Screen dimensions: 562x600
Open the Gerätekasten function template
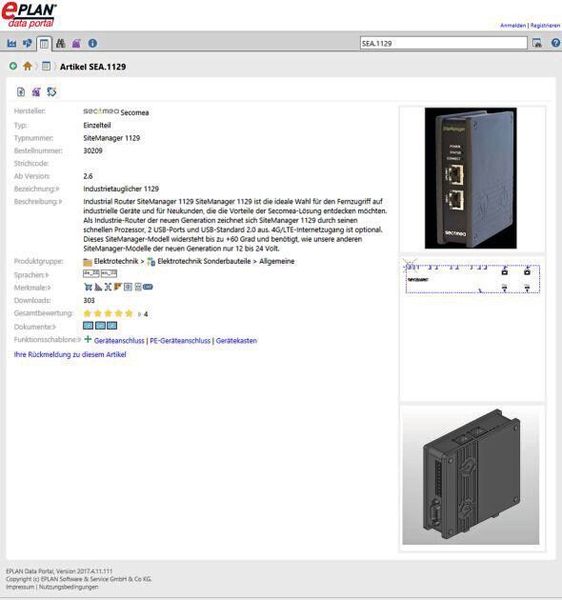tap(236, 341)
